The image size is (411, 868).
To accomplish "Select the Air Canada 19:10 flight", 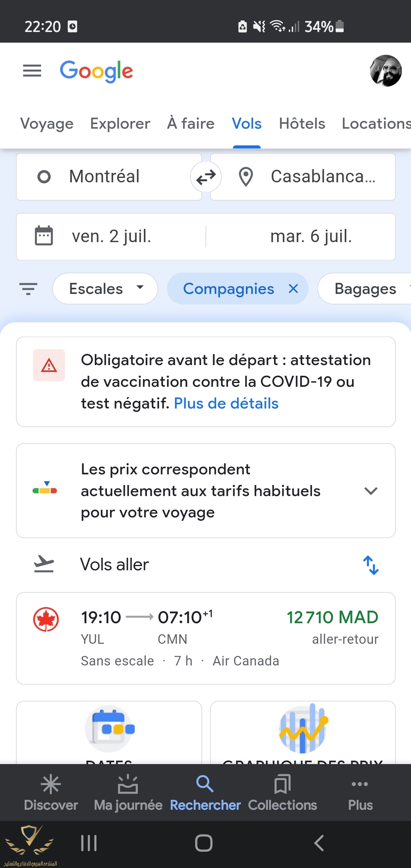I will [x=206, y=638].
